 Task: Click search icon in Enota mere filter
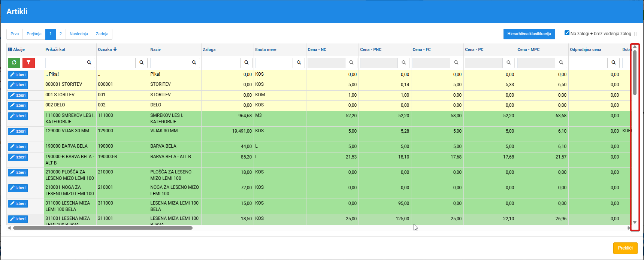299,63
